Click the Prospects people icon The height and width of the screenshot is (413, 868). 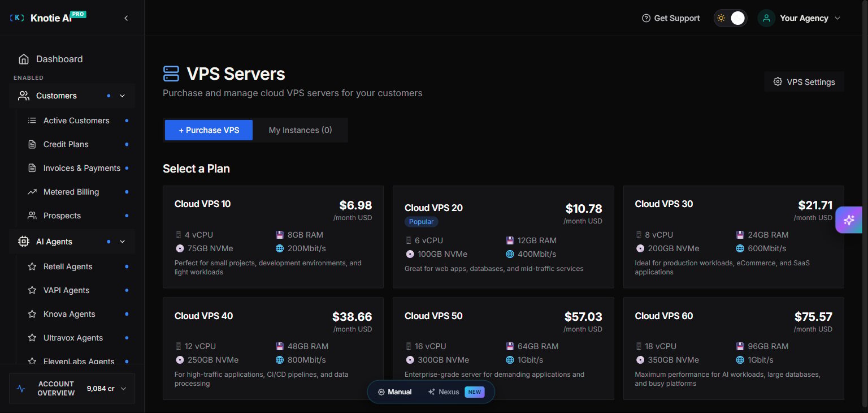tap(32, 216)
